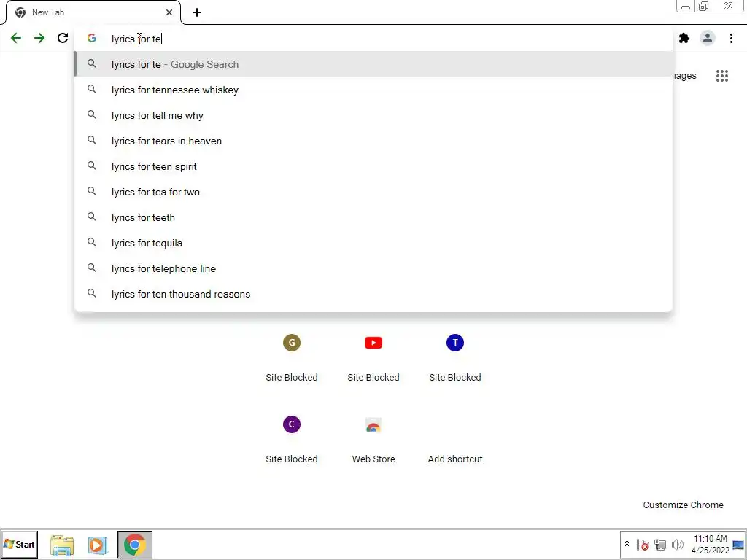The image size is (747, 560).
Task: Click Chrome icon in taskbar
Action: point(135,545)
